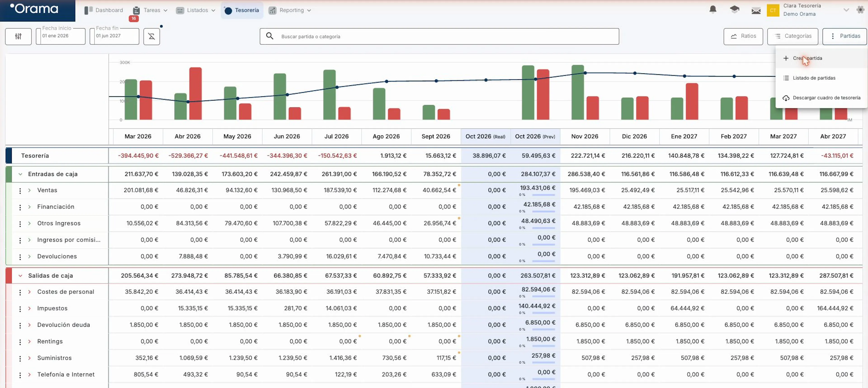This screenshot has width=868, height=388.
Task: Choose Listado de partidas menu entry
Action: [821, 78]
